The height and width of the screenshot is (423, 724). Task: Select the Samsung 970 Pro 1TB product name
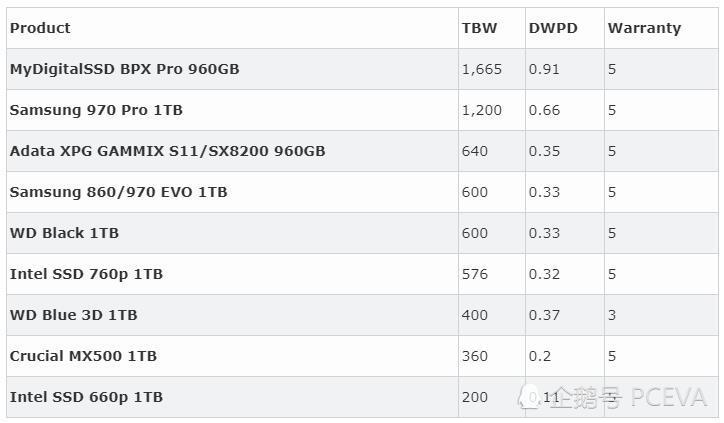(x=96, y=110)
